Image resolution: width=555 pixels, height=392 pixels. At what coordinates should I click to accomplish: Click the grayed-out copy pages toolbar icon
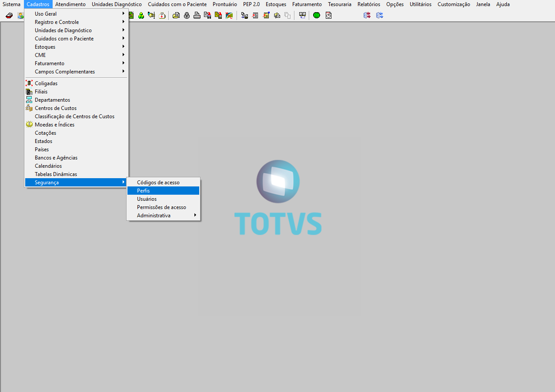[288, 15]
